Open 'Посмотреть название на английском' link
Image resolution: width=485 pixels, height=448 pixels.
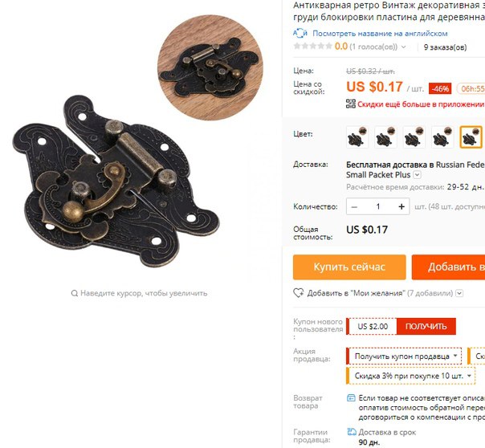[380, 34]
